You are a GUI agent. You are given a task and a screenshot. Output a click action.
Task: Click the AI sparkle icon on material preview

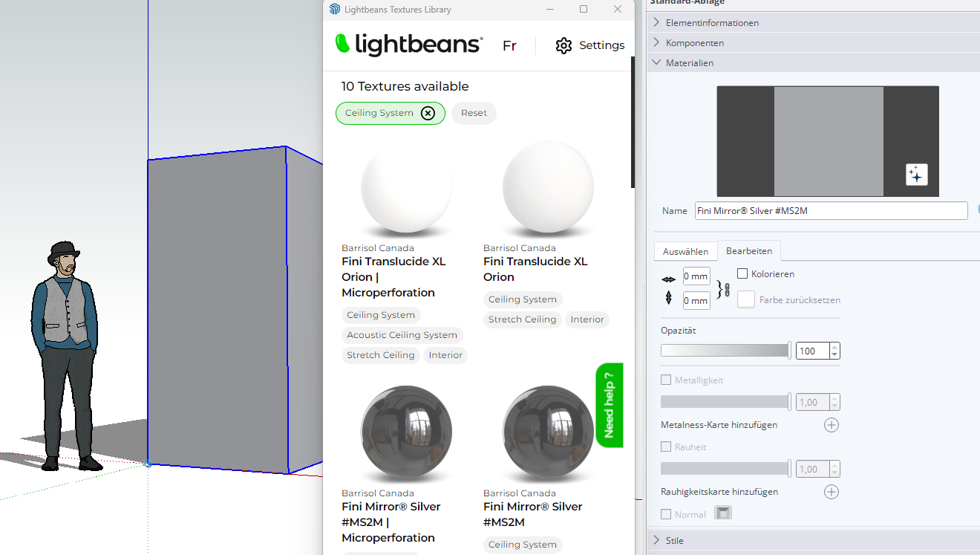click(917, 175)
